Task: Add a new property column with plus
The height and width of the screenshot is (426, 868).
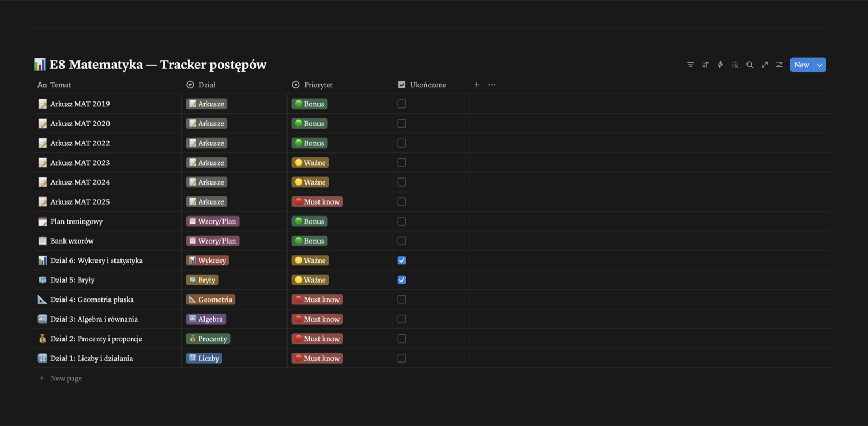Action: 476,85
